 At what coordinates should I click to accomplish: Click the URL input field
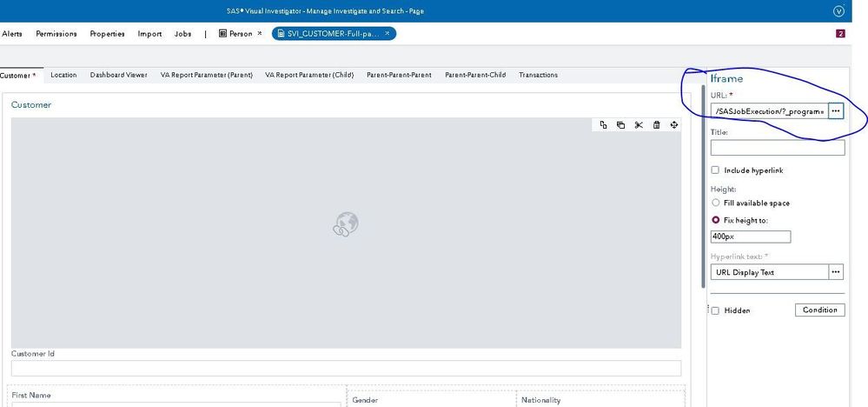770,111
